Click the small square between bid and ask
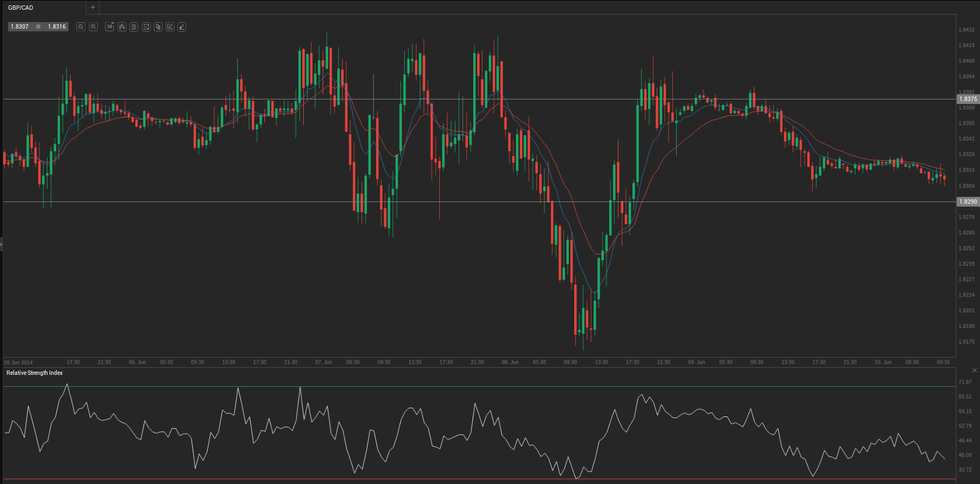Screen dimensions: 980x484 [x=38, y=26]
